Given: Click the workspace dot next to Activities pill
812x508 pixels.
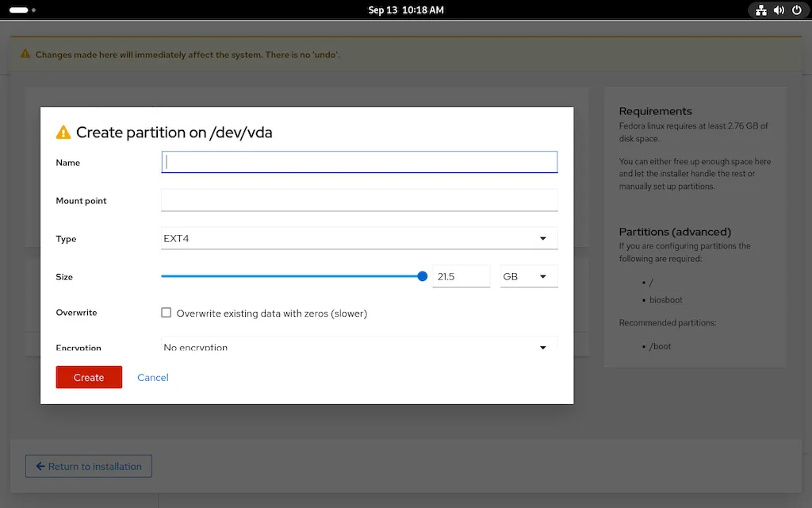Looking at the screenshot, I should 33,10.
